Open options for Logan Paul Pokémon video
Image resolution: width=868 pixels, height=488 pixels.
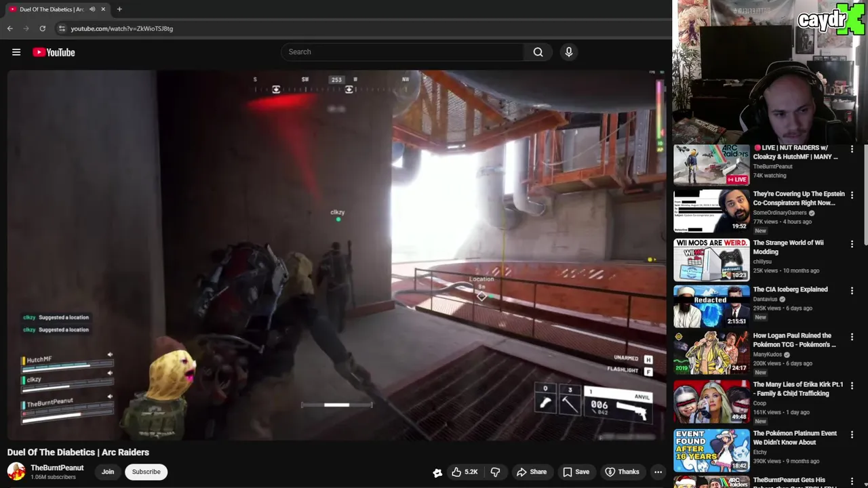852,336
